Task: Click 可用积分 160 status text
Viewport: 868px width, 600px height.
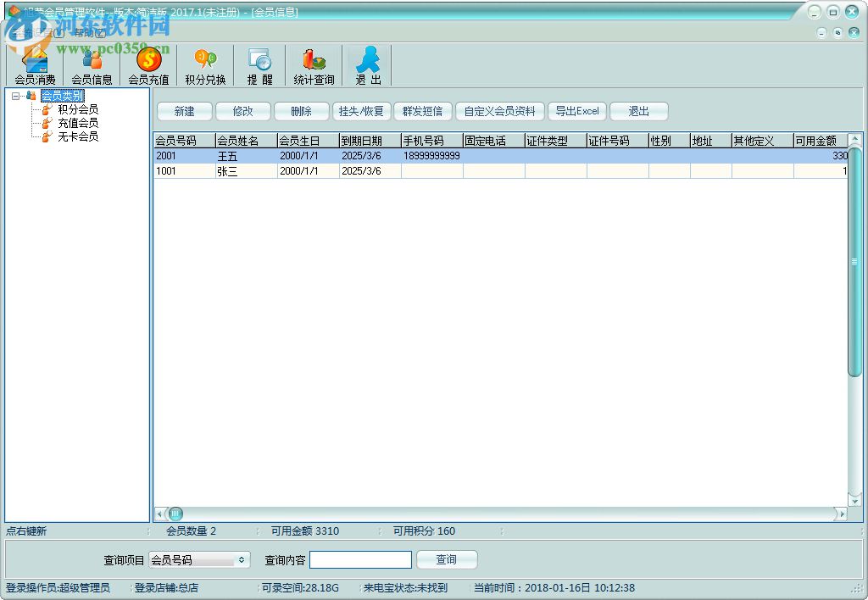Action: pyautogui.click(x=424, y=531)
